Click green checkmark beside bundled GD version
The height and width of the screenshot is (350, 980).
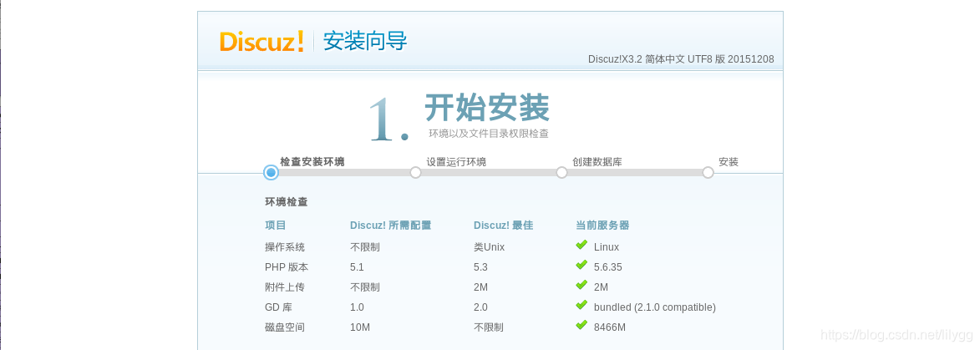[x=581, y=305]
